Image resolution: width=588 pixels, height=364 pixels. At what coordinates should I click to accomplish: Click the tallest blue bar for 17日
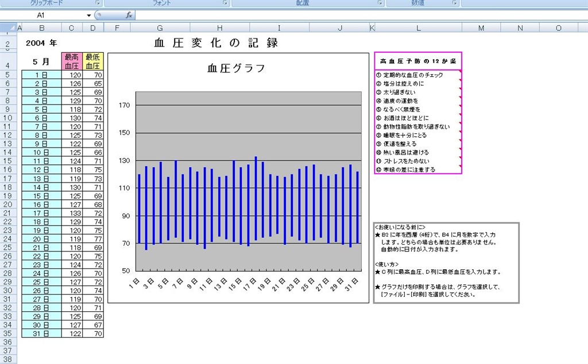256,199
